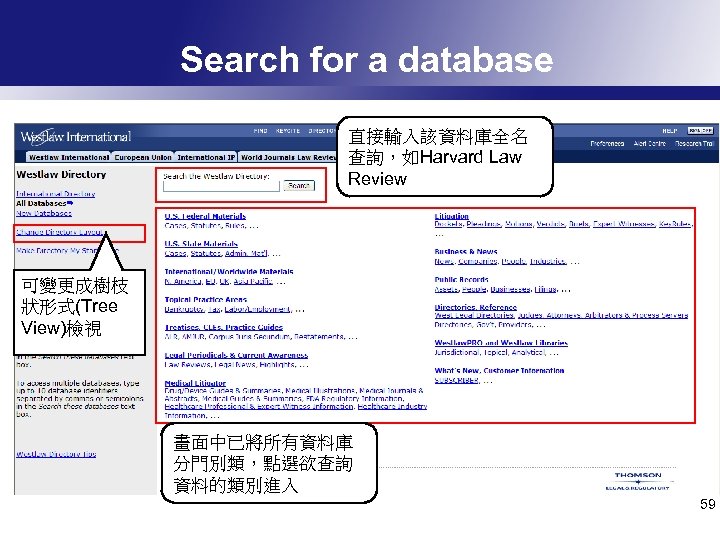The height and width of the screenshot is (540, 720).
Task: Open Businesses under Public Records
Action: tap(510, 289)
